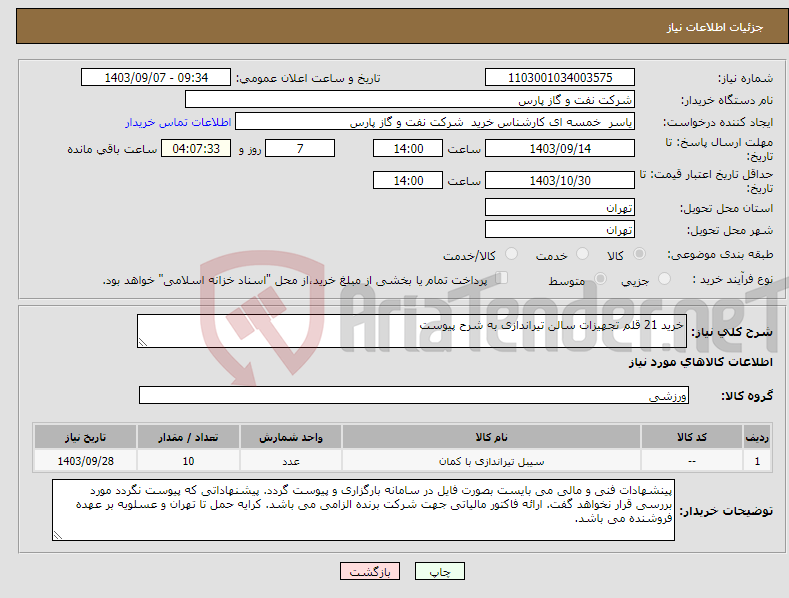Select the کالا radio button
789x598 pixels.
(x=639, y=254)
